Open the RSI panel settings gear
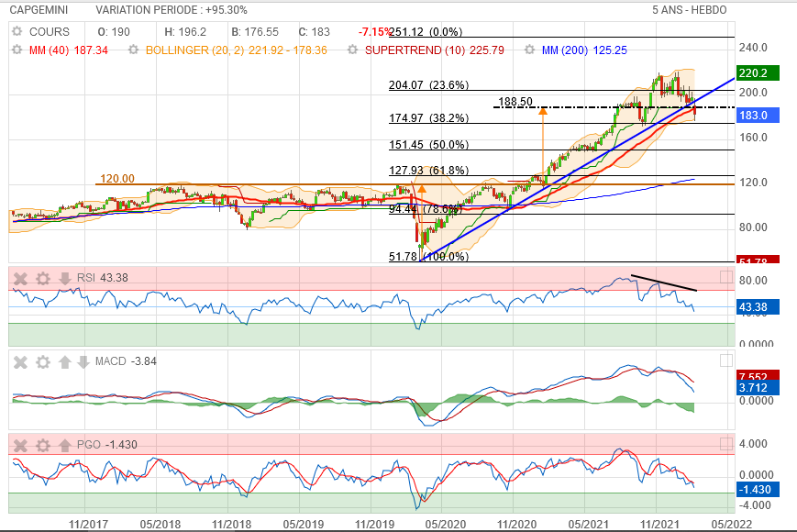This screenshot has width=797, height=532. pyautogui.click(x=43, y=278)
